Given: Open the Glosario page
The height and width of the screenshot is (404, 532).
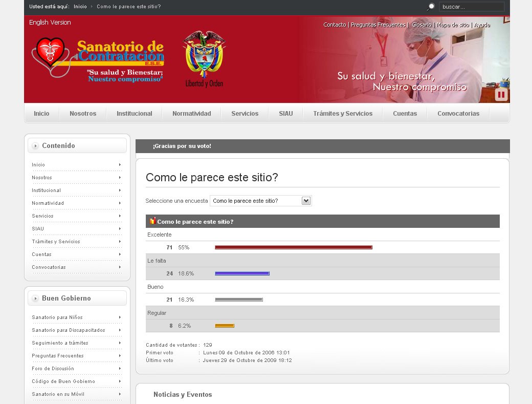Looking at the screenshot, I should [x=421, y=25].
